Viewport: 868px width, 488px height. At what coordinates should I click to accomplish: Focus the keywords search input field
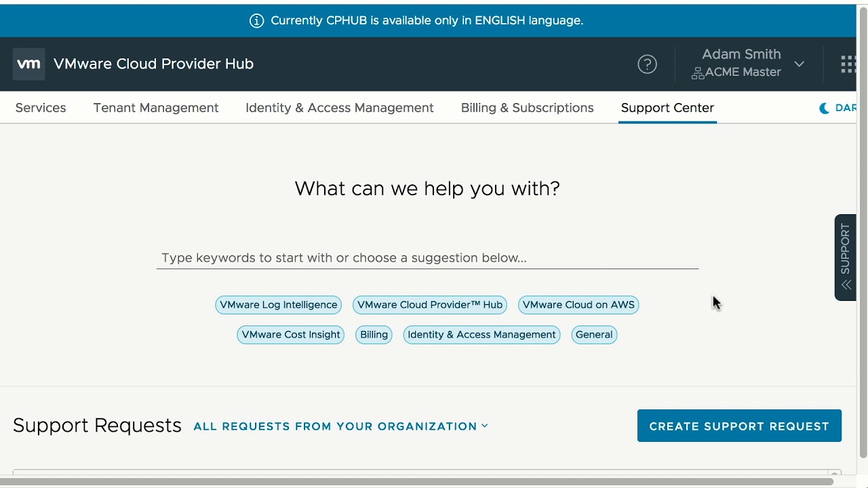coord(427,258)
